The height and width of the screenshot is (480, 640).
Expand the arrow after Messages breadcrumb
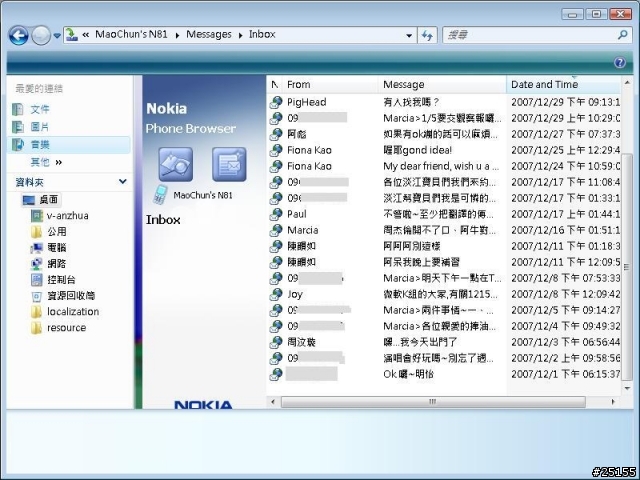pyautogui.click(x=240, y=35)
